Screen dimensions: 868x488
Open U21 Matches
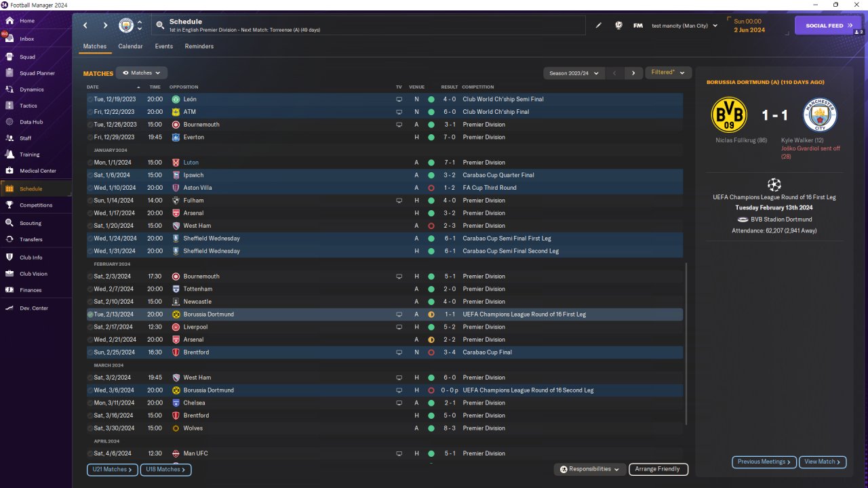click(112, 469)
